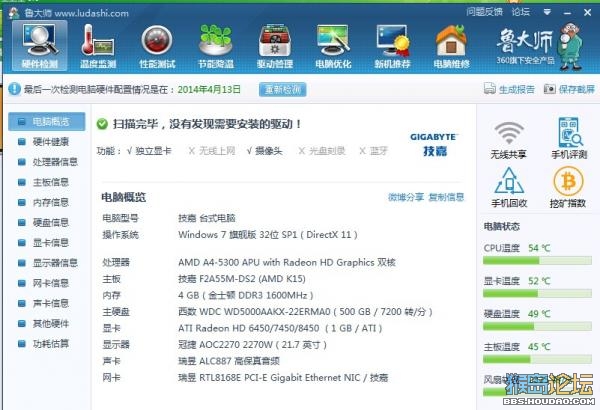Click the 生成报告 generate report icon
The image size is (600, 410).
click(x=490, y=88)
